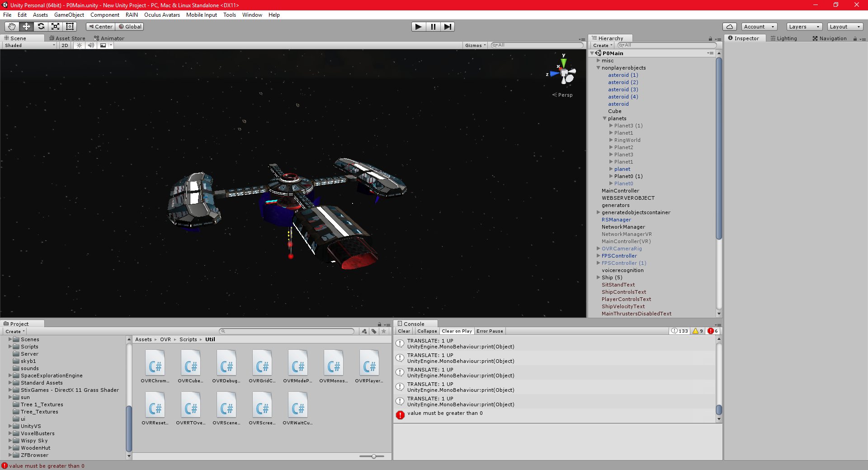Select the Rect transform tool
The height and width of the screenshot is (470, 868).
click(x=70, y=27)
